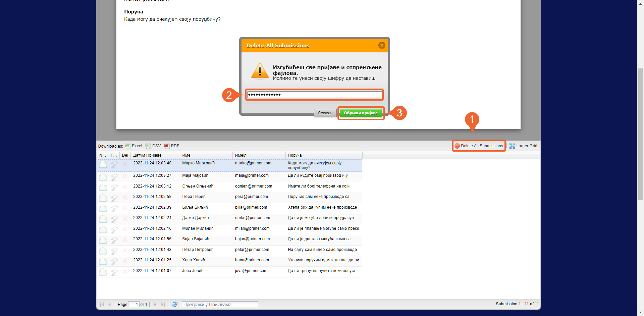Click the Откажи cancel button

[325, 113]
